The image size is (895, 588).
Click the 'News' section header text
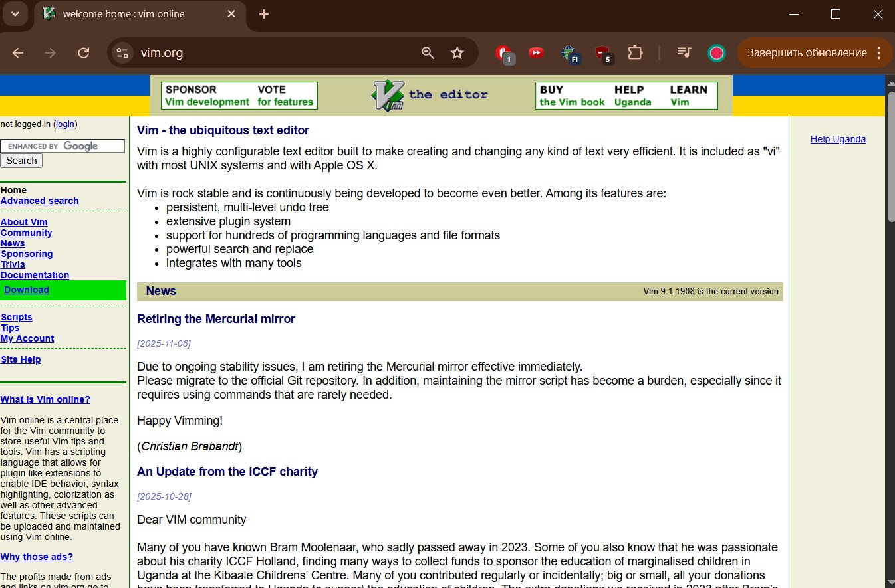[x=161, y=291]
